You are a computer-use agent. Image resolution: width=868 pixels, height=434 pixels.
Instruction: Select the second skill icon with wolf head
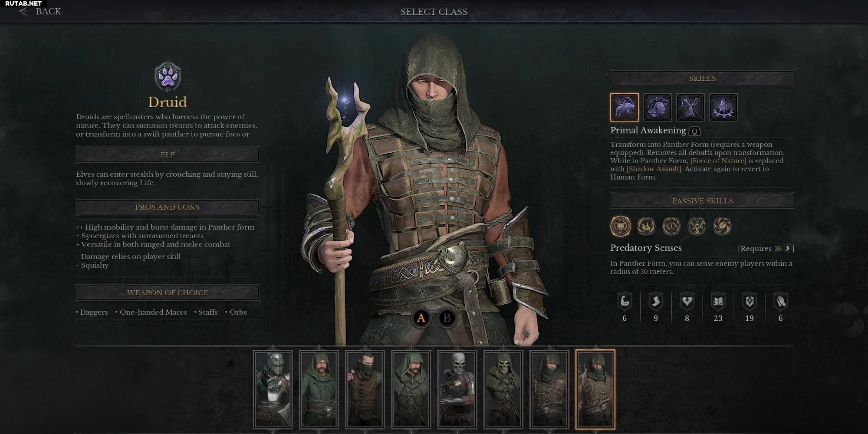tap(658, 107)
